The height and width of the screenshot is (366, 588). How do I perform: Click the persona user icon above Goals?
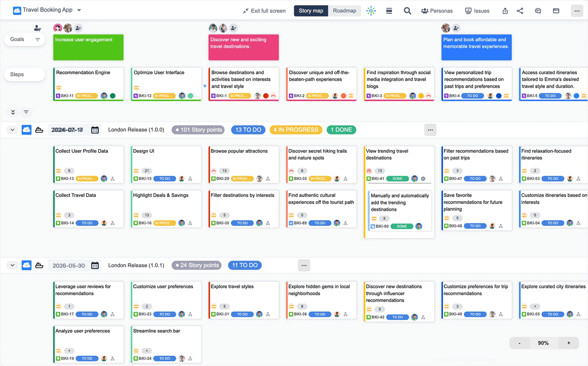[37, 28]
